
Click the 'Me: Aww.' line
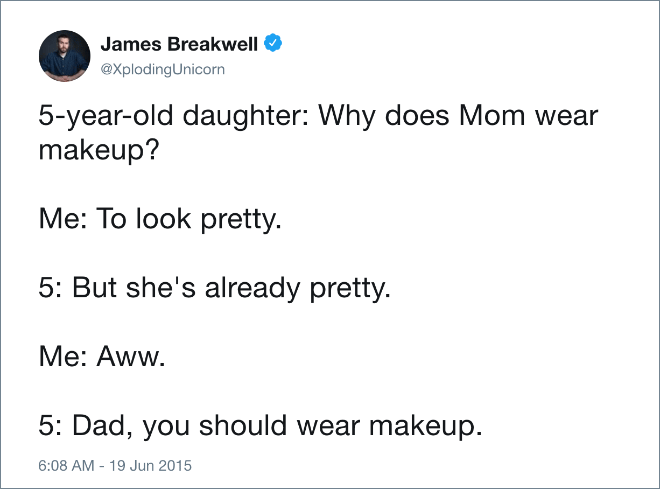coord(102,357)
